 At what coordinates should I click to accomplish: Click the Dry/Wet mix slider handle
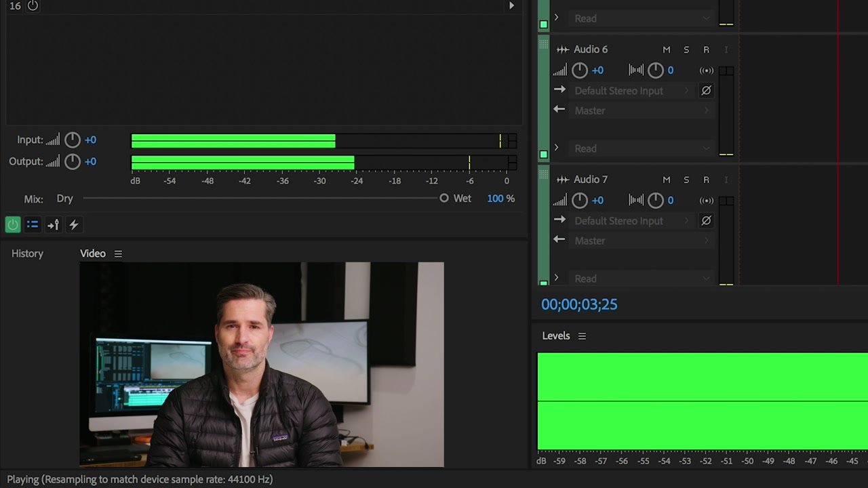tap(444, 198)
